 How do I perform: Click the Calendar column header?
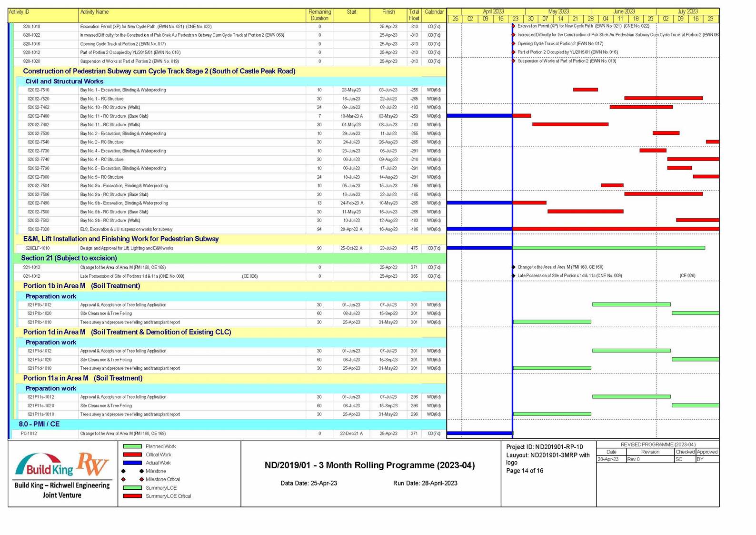click(x=434, y=15)
